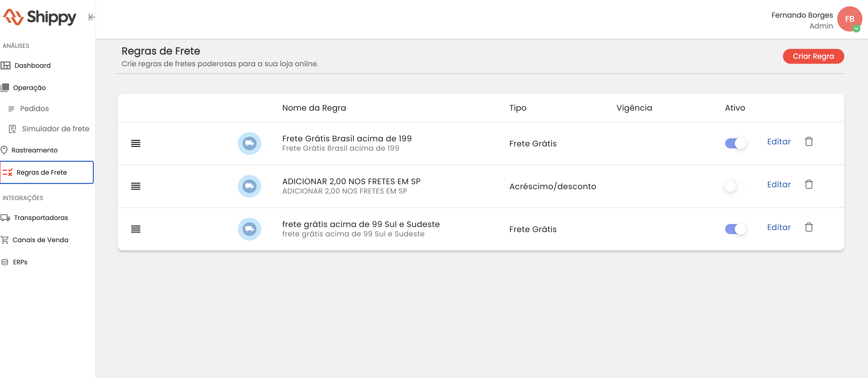
Task: Open Dashboard from the sidebar
Action: (x=32, y=66)
